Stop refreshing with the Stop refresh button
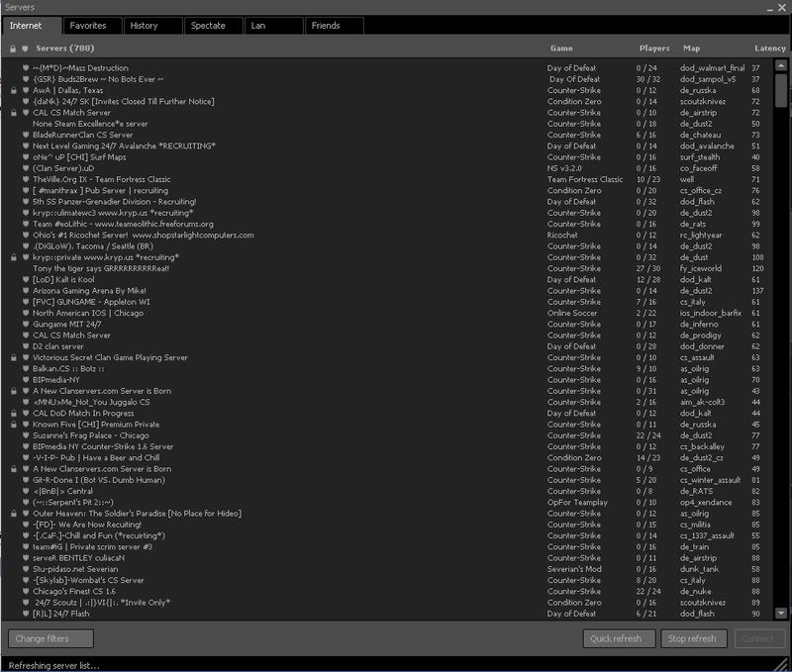 pyautogui.click(x=693, y=638)
